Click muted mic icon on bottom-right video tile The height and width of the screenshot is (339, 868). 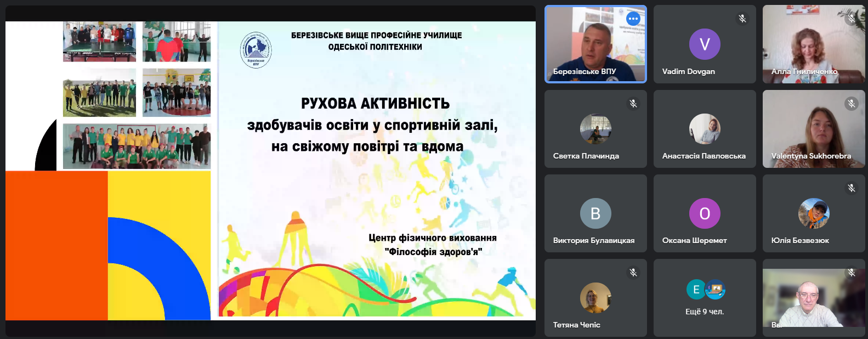tap(851, 273)
